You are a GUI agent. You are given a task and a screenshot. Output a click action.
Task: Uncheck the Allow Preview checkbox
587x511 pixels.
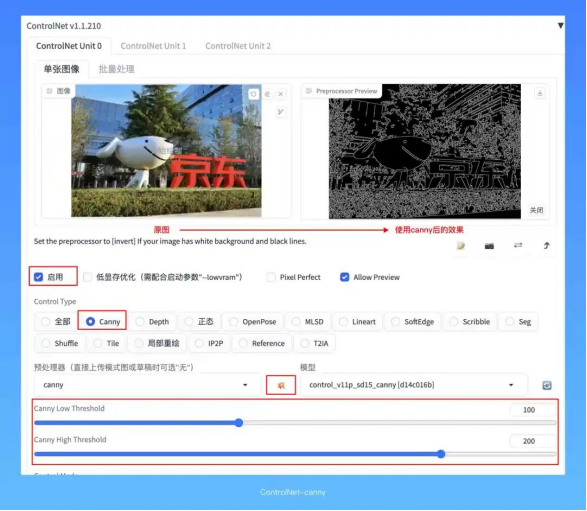click(344, 277)
